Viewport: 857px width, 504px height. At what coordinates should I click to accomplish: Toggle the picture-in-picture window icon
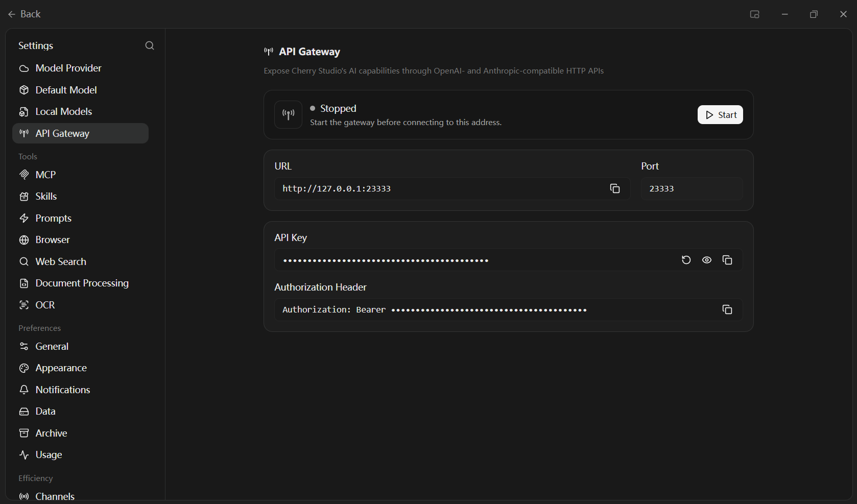pyautogui.click(x=754, y=14)
